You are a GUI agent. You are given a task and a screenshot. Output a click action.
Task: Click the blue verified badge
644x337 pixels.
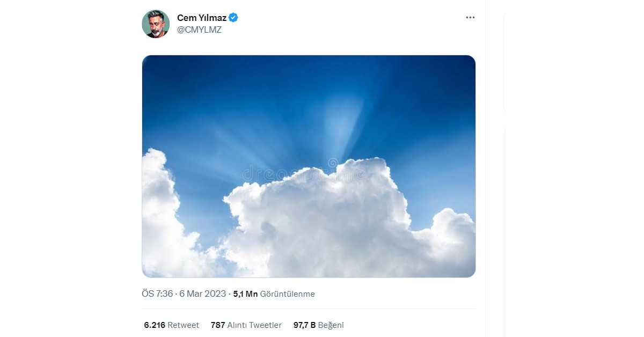(233, 18)
